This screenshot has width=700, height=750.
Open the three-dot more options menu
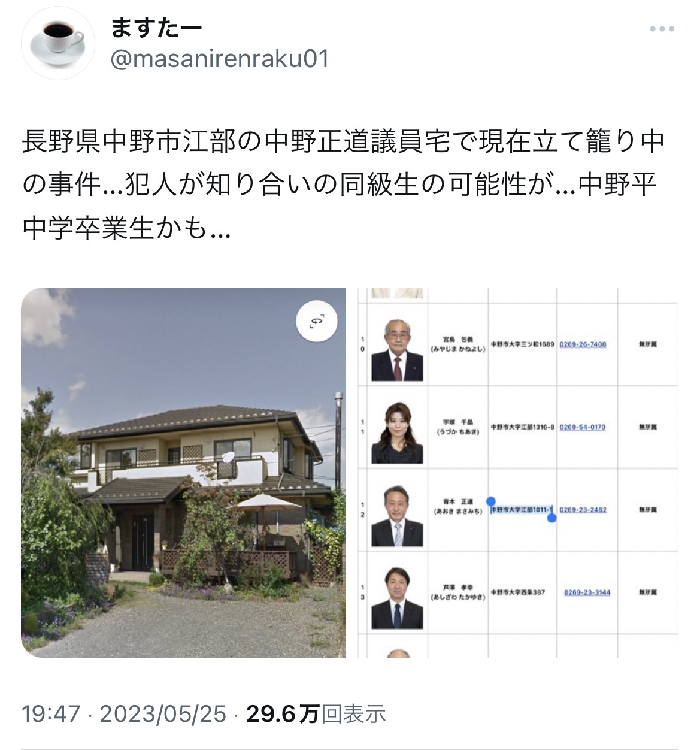pyautogui.click(x=662, y=29)
